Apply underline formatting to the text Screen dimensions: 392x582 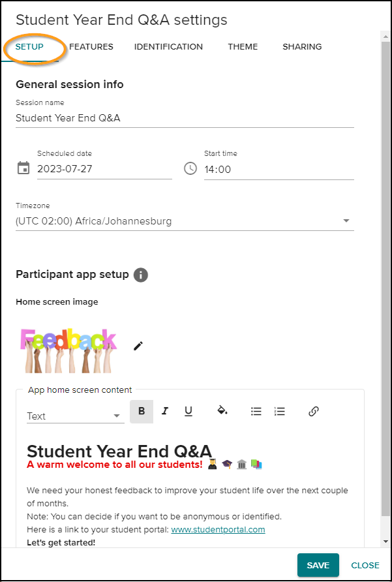coord(188,411)
